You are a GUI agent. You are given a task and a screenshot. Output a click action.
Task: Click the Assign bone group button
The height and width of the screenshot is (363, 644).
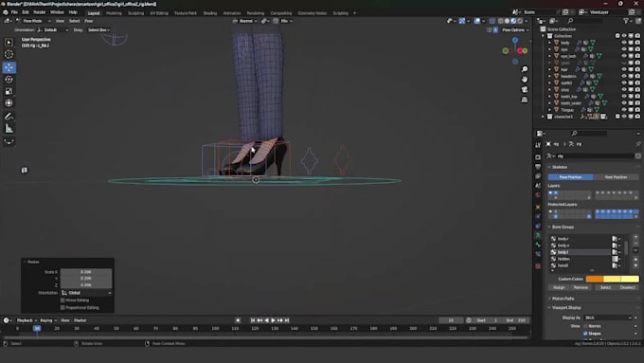pos(559,287)
